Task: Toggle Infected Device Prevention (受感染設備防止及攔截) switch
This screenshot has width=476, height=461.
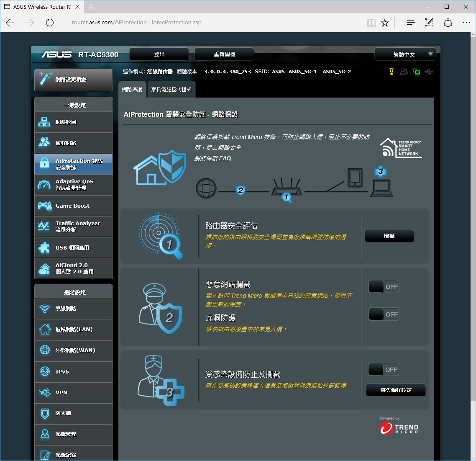Action: pos(384,370)
